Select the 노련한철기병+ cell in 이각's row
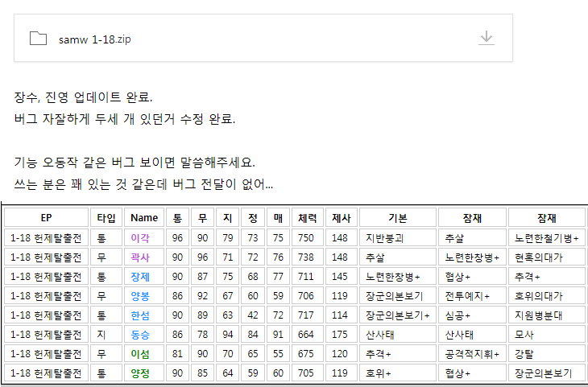This screenshot has width=588, height=387. [546, 238]
